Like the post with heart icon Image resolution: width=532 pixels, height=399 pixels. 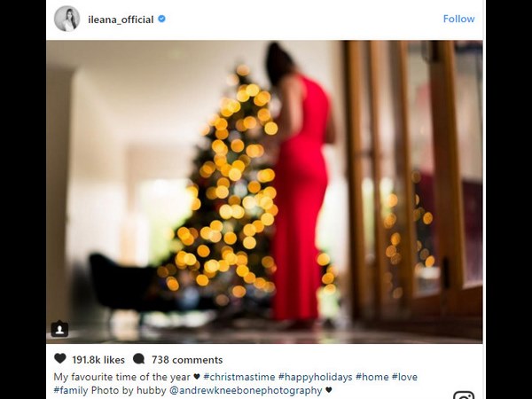click(60, 358)
